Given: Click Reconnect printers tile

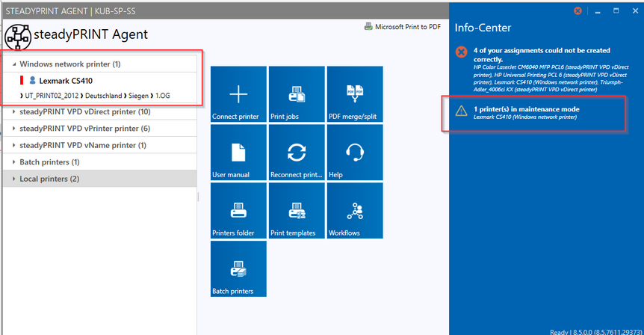Looking at the screenshot, I should (297, 153).
